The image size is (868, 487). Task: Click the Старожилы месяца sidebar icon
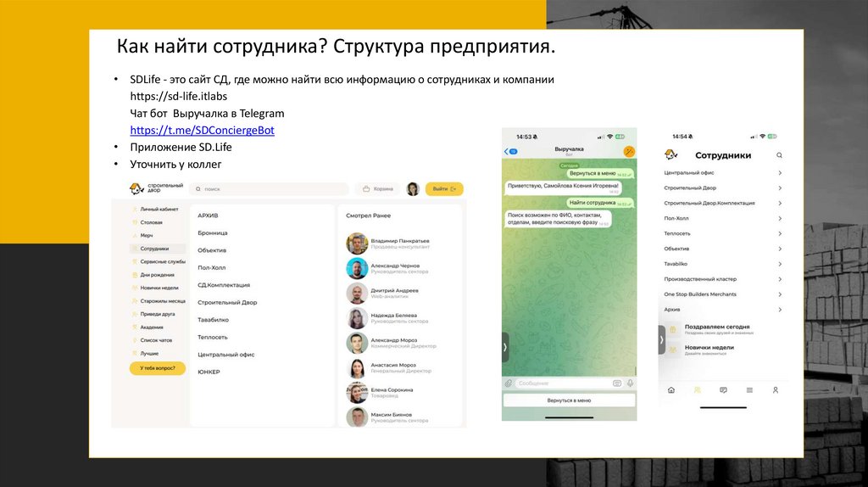[135, 301]
